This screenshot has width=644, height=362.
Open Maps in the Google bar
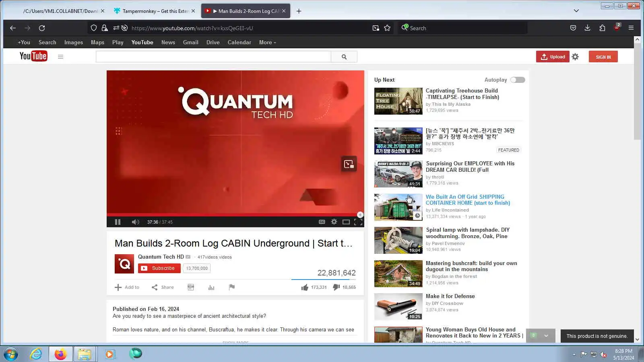[x=97, y=42]
